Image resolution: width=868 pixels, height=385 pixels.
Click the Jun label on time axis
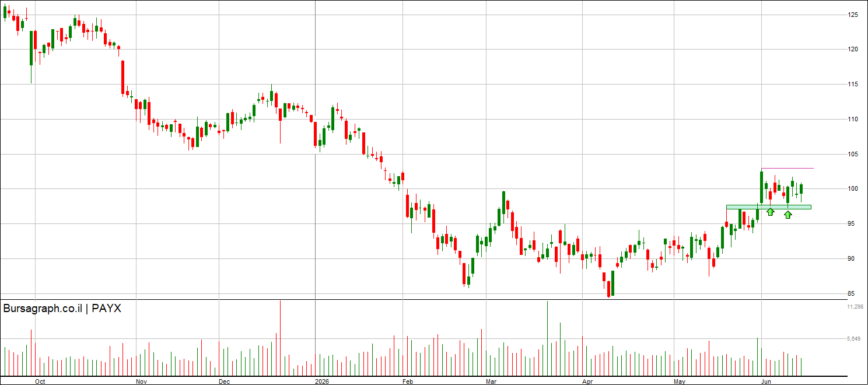point(767,381)
